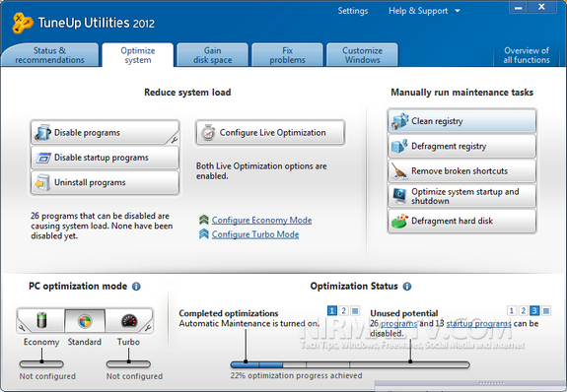Open Status & recommendations tab
The height and width of the screenshot is (392, 567).
click(x=49, y=55)
